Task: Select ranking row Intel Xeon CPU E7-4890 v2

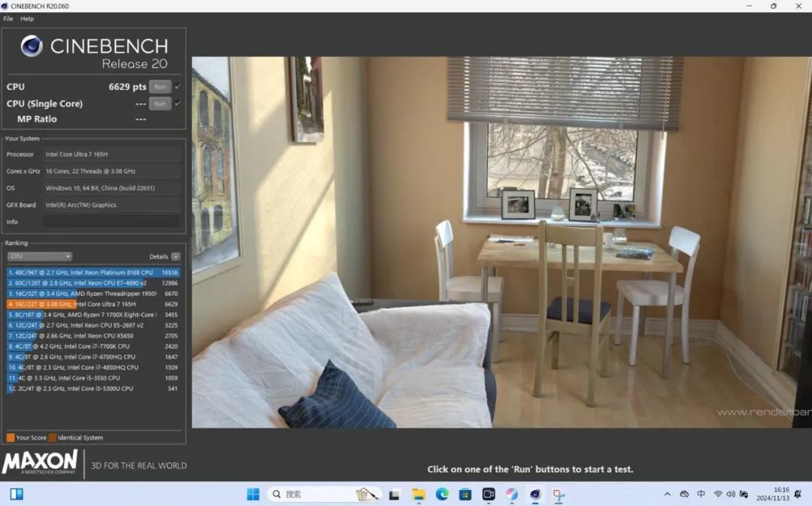Action: click(93, 283)
